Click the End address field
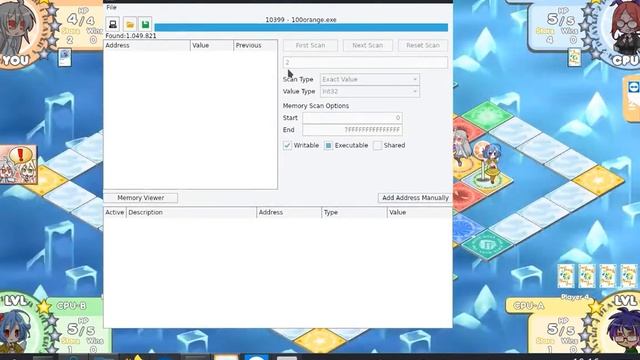640x360 pixels. point(352,130)
